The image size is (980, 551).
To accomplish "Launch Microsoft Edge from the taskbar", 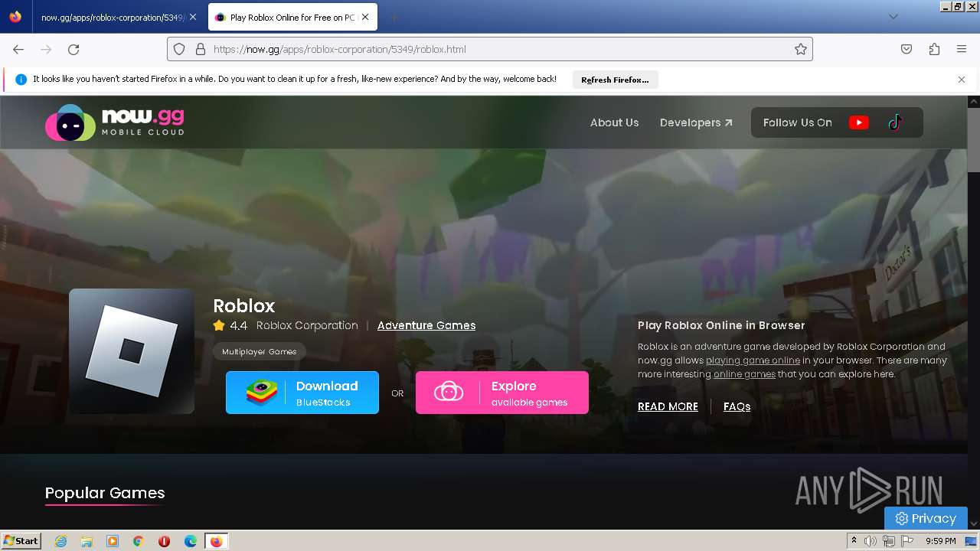I will [x=191, y=541].
